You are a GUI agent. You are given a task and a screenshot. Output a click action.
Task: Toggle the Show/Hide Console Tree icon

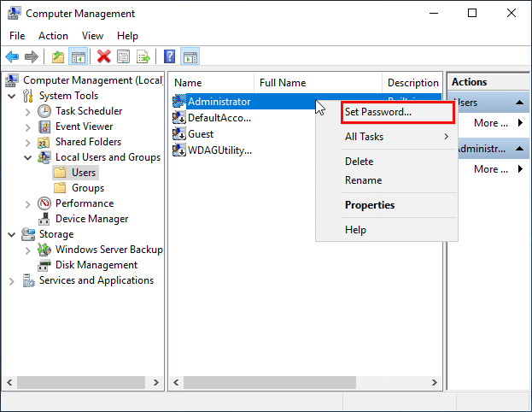tap(78, 57)
